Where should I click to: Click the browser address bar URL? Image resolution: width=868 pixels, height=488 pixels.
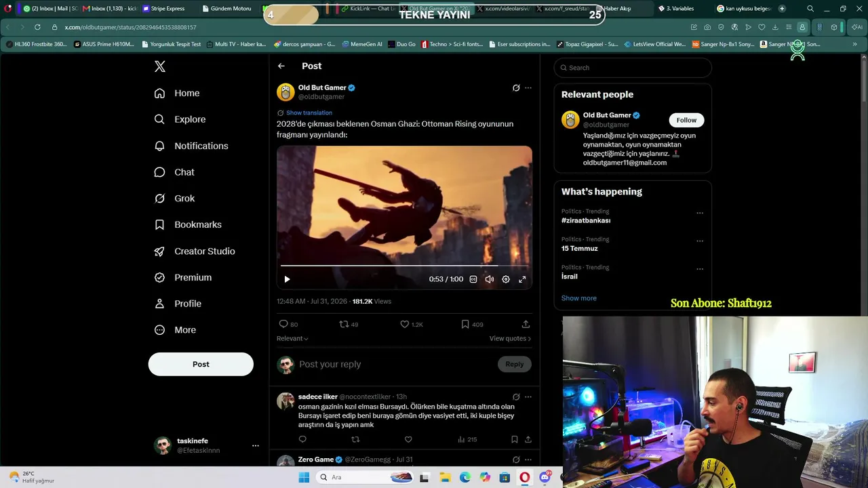[x=130, y=27]
